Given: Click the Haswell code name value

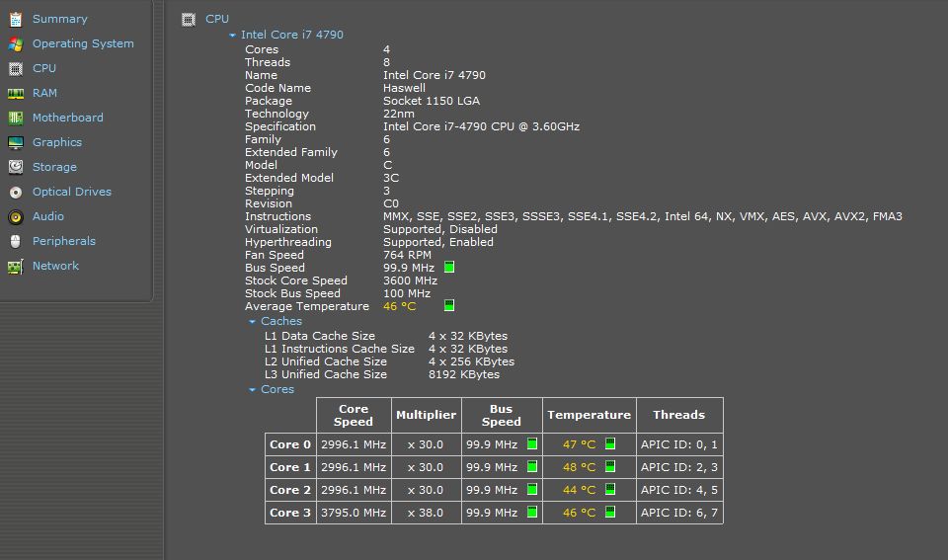Looking at the screenshot, I should [405, 88].
